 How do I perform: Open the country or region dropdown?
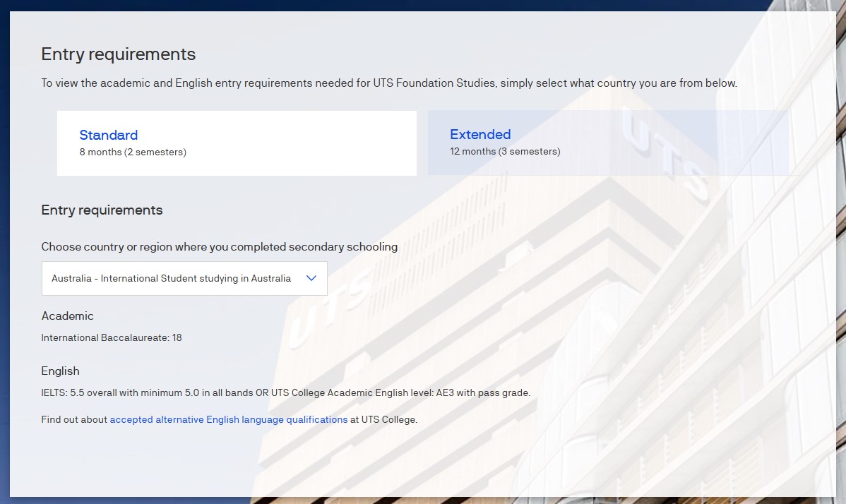184,278
